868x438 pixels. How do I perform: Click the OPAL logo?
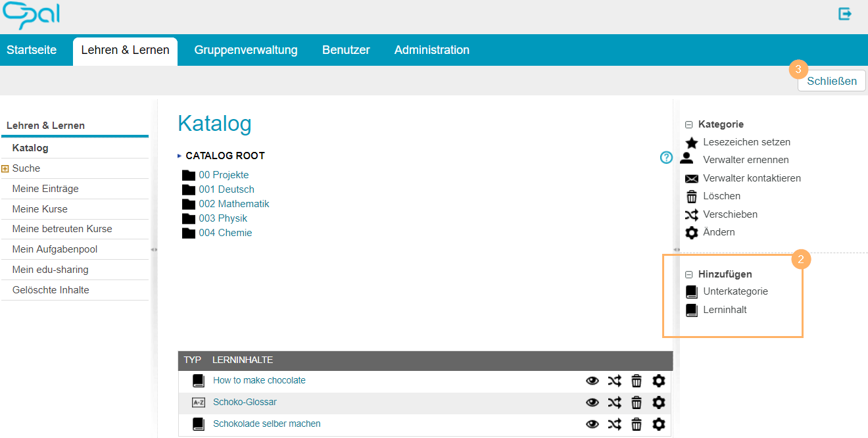click(31, 15)
